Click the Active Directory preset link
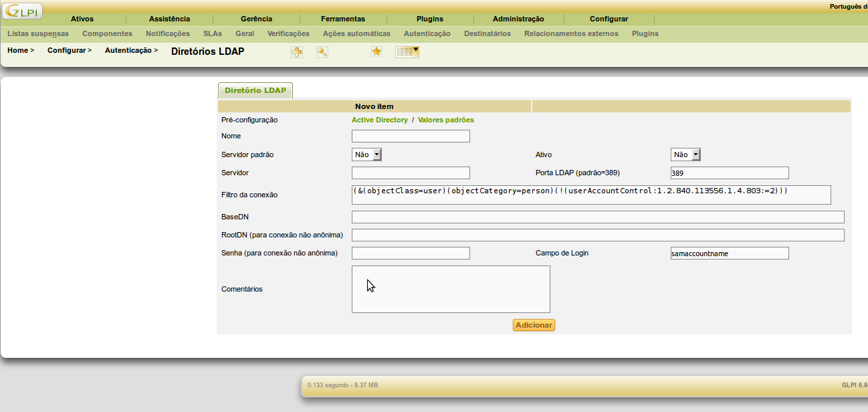The height and width of the screenshot is (412, 868). tap(378, 120)
